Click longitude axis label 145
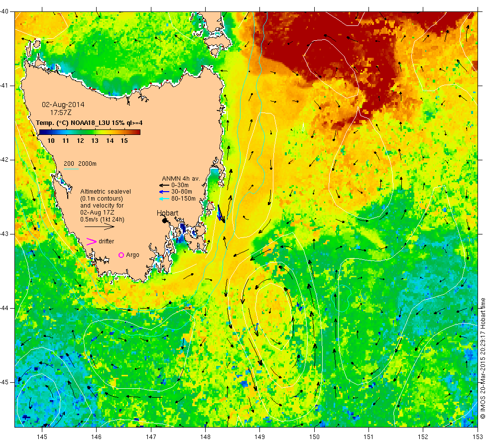488x448 pixels. click(42, 437)
